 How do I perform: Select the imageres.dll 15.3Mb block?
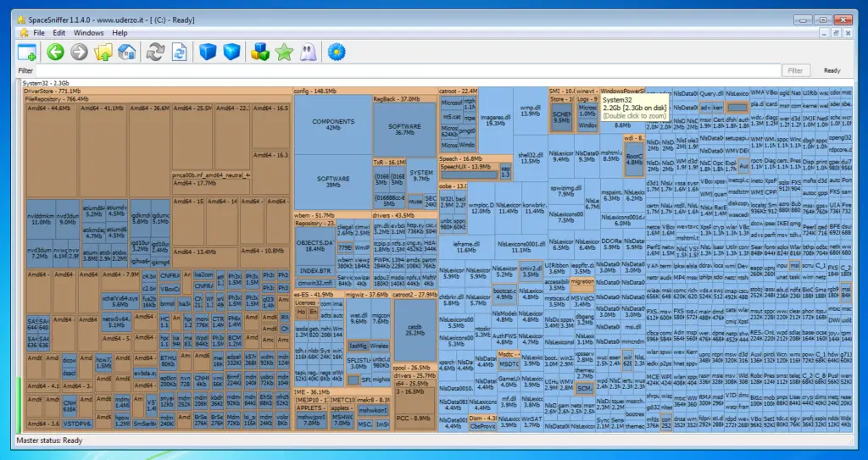(x=495, y=120)
